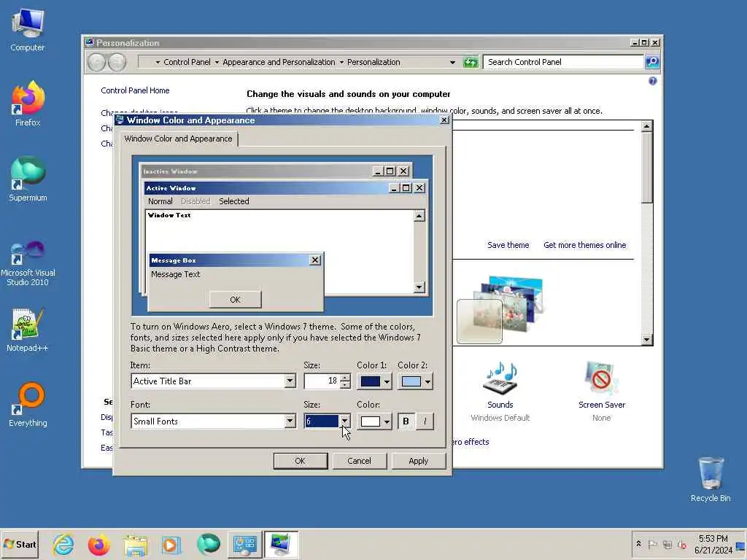The height and width of the screenshot is (560, 747).
Task: Click the Personalization breadcrumb segment
Action: click(x=373, y=62)
